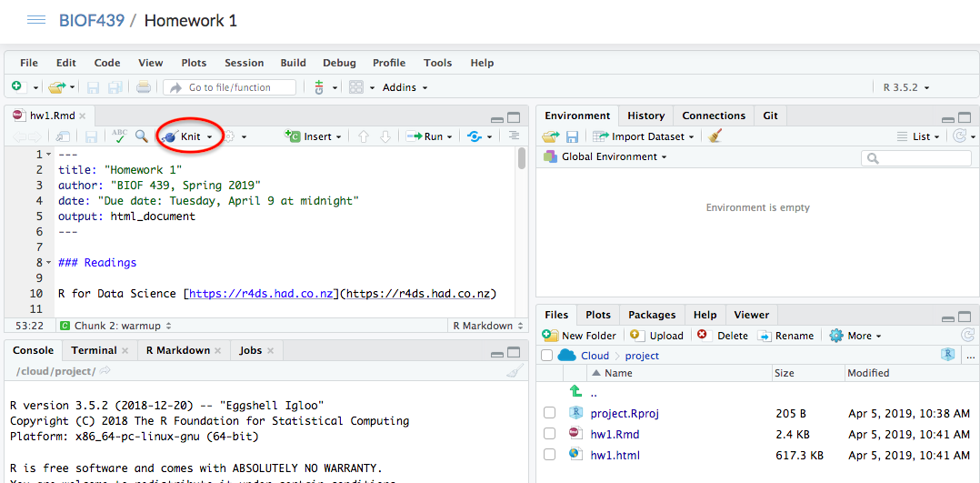Screen dimensions: 980x483
Task: Click the New Folder button
Action: pos(579,336)
